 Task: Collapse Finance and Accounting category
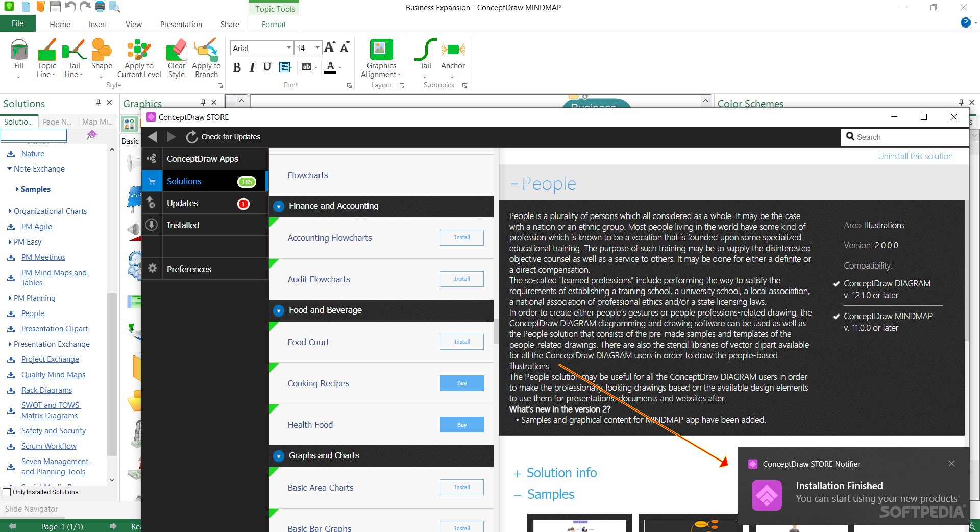click(x=279, y=207)
